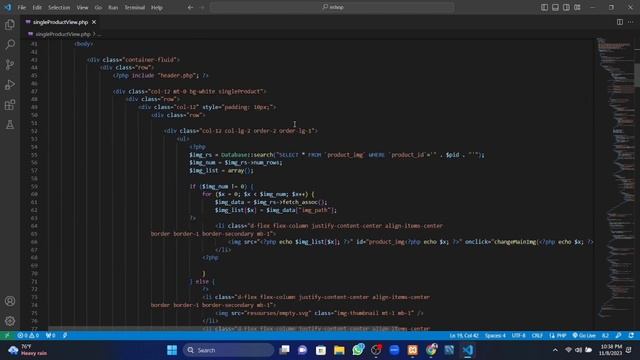The image size is (640, 360).
Task: Open the Go menu
Action: (x=98, y=7)
